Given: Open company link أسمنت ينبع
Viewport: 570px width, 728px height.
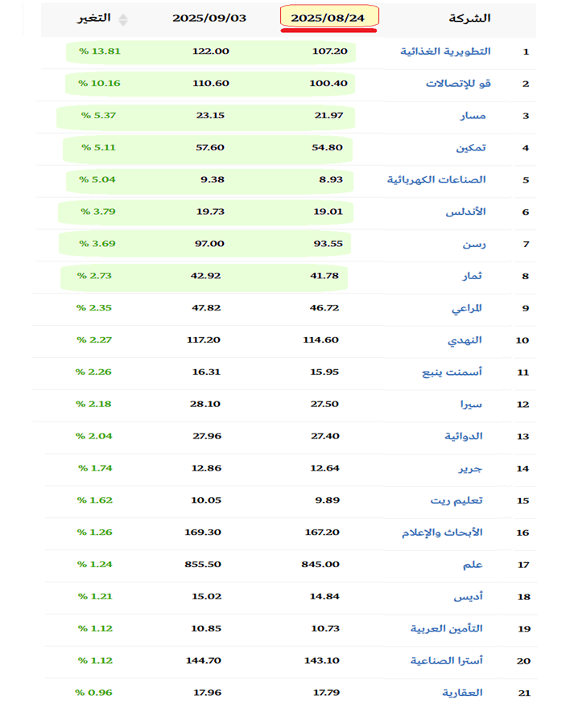Looking at the screenshot, I should click(452, 372).
